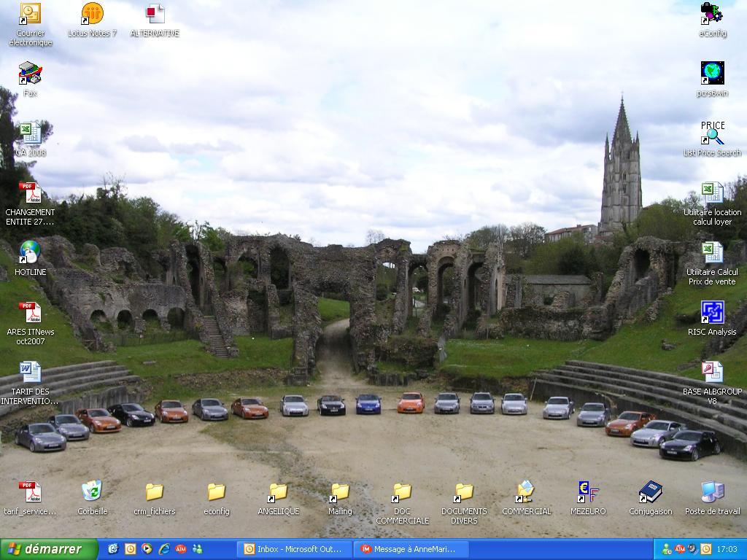Select the CA 2008 Excel file
747x560 pixels.
tap(30, 133)
